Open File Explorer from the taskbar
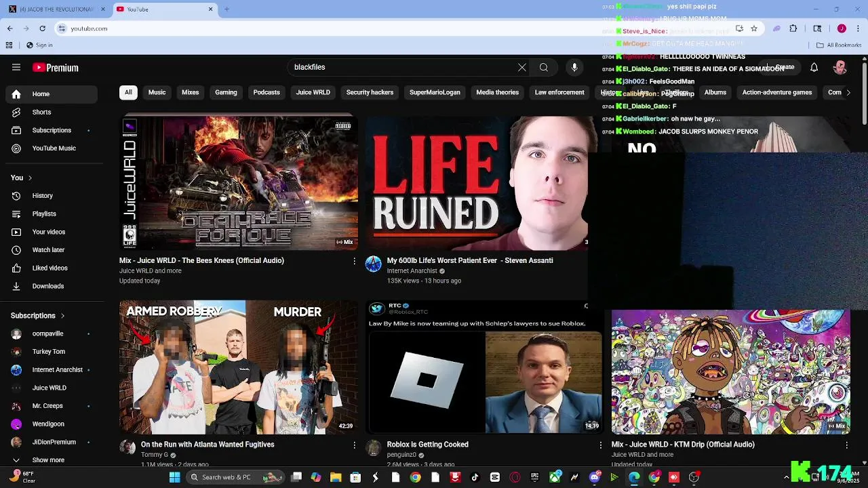868x488 pixels. point(336,477)
